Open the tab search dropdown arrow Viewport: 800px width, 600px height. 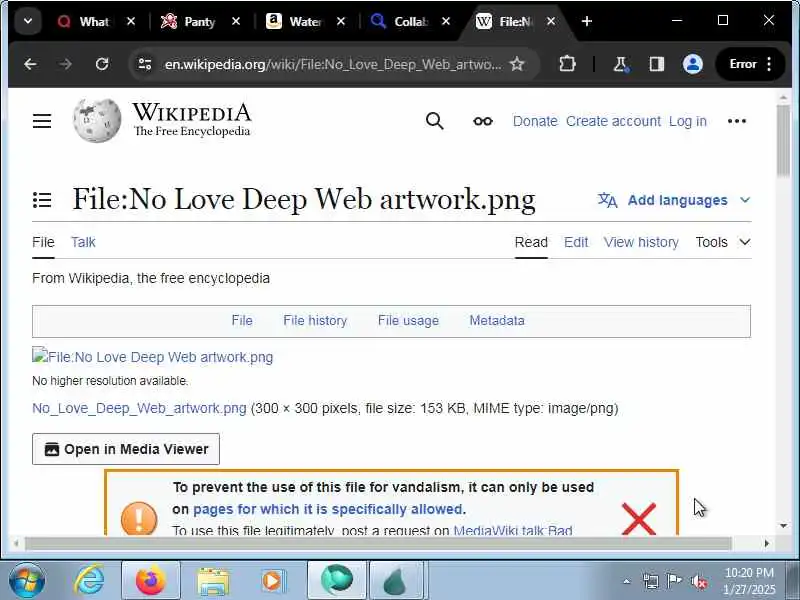click(28, 21)
